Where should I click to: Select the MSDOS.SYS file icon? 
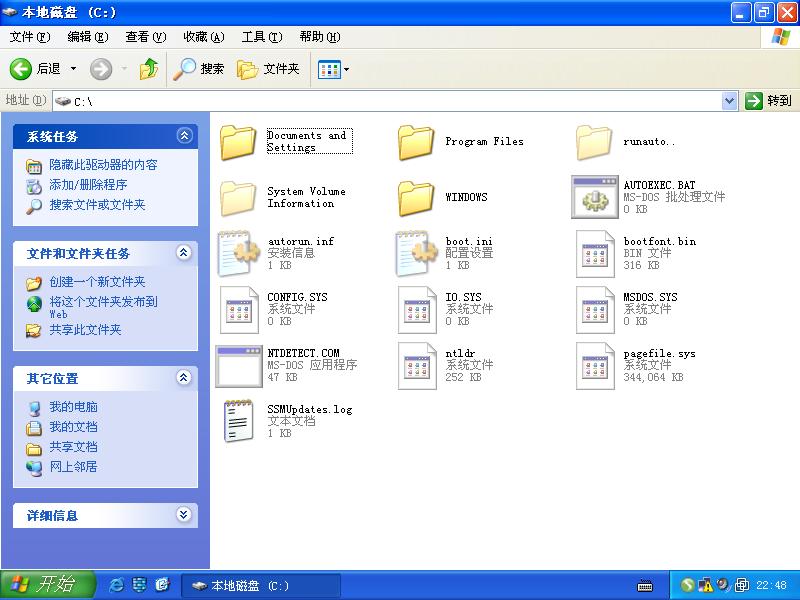pyautogui.click(x=595, y=310)
